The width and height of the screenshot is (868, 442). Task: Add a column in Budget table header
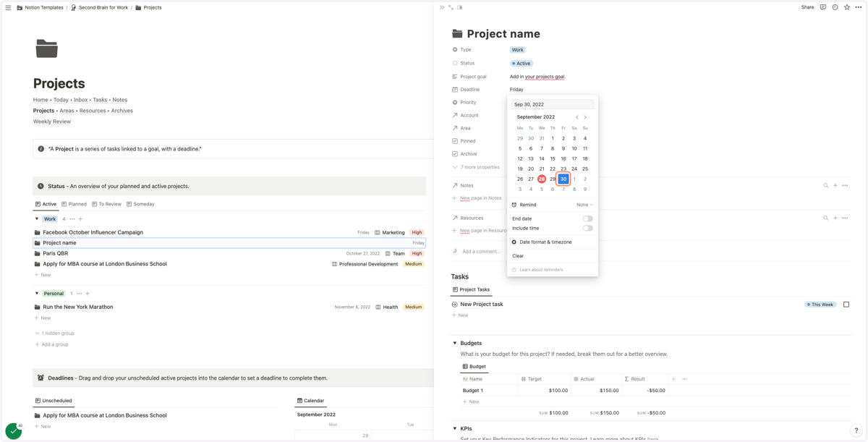point(673,379)
